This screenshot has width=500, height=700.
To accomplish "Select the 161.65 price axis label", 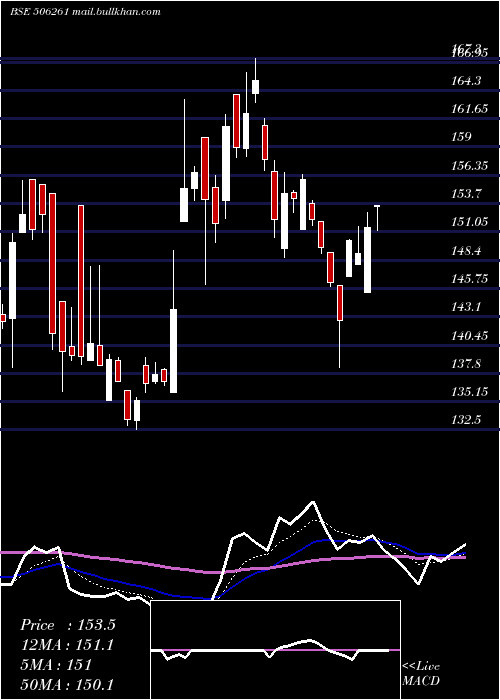I will tap(470, 108).
